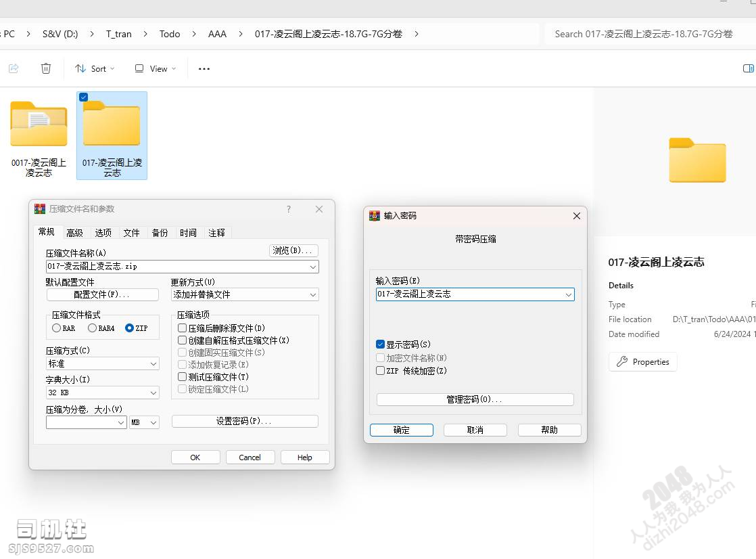Open the See more ellipsis menu
Viewport: 756px width, 559px height.
point(204,68)
